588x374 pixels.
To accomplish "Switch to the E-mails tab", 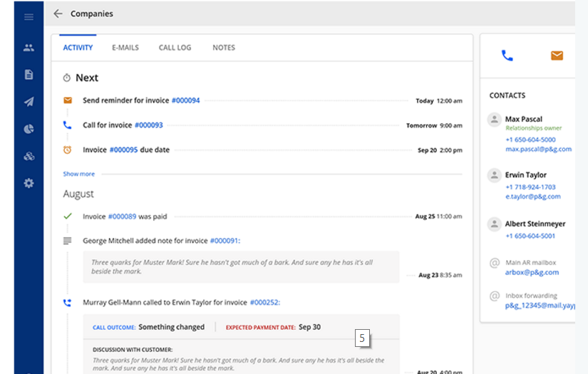I will [x=125, y=48].
